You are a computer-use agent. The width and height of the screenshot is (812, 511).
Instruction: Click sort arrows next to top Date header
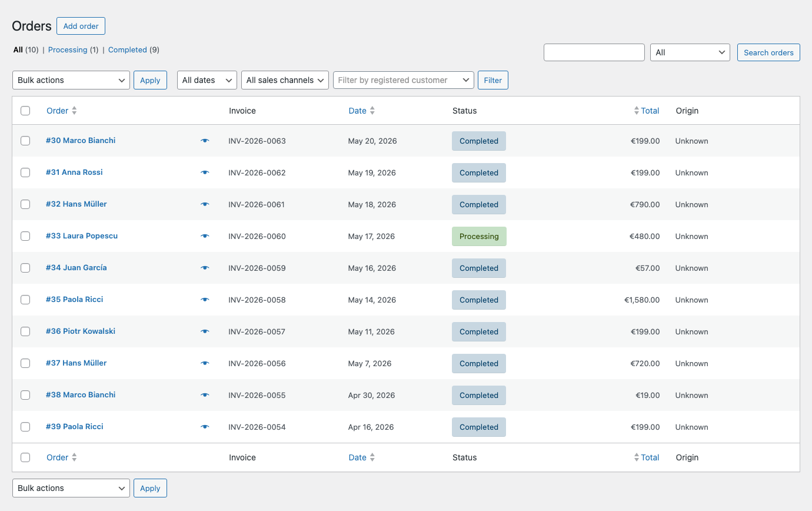(x=372, y=111)
